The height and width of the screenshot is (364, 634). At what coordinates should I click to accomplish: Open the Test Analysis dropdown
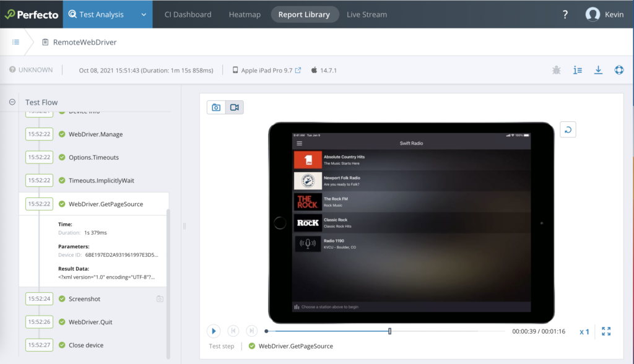[x=108, y=14]
